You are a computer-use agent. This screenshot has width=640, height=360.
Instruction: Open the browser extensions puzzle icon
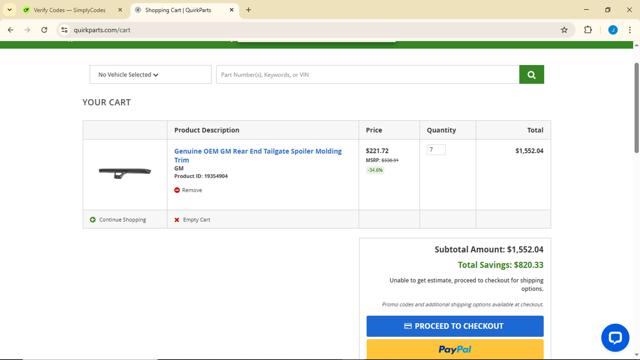click(x=588, y=30)
